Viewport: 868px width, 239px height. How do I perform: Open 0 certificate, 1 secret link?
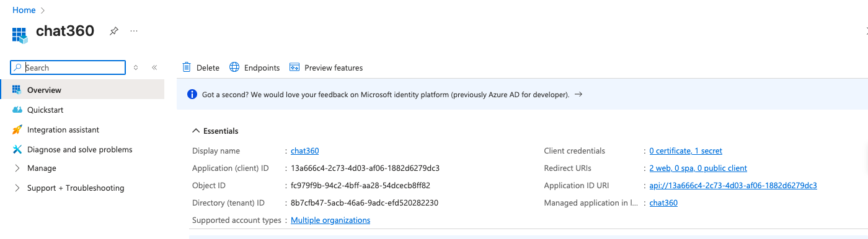686,151
